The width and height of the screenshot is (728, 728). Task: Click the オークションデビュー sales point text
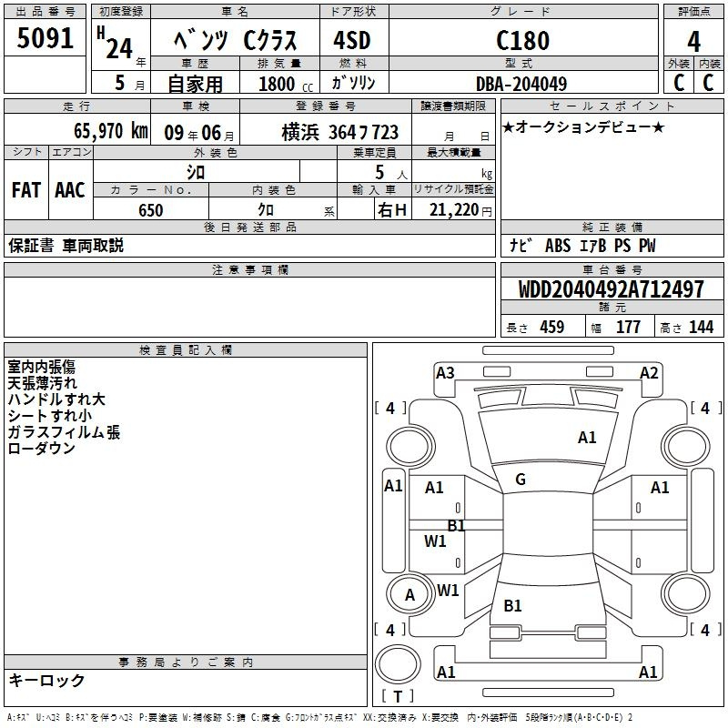583,126
